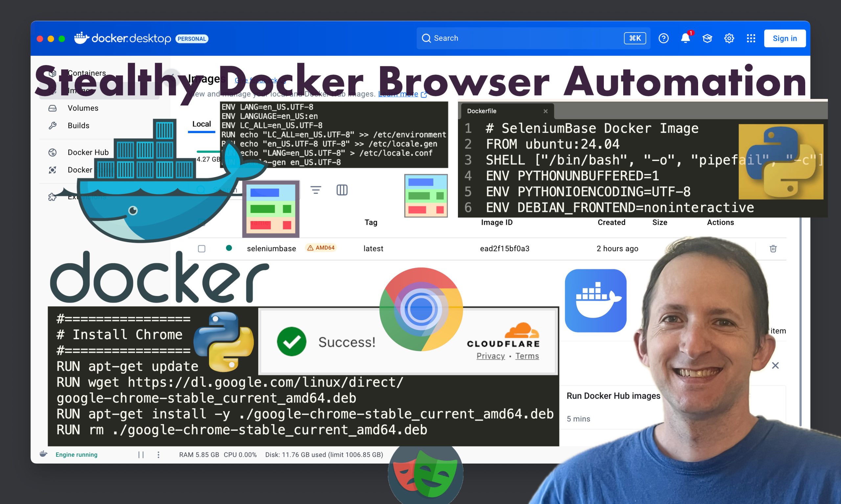Sort by the Created column header
Screen dimensions: 841x504
(611, 222)
